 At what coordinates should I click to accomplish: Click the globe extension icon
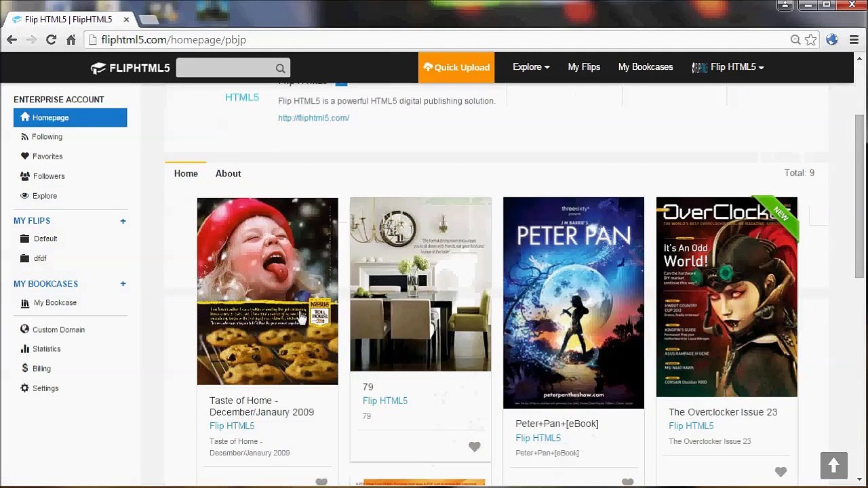(x=832, y=40)
